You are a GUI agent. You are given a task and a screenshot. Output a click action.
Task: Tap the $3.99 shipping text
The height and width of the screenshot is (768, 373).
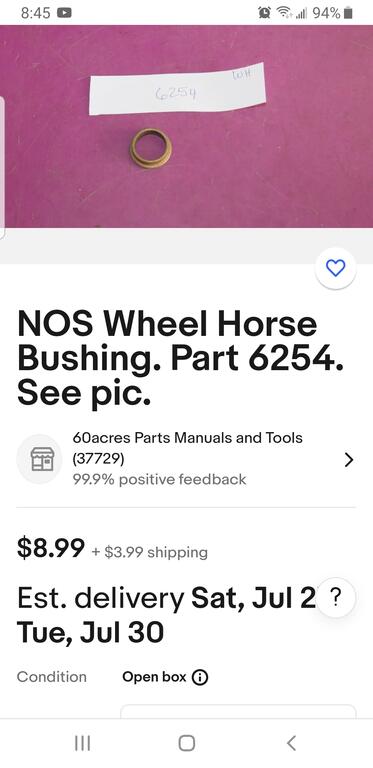[x=149, y=552]
